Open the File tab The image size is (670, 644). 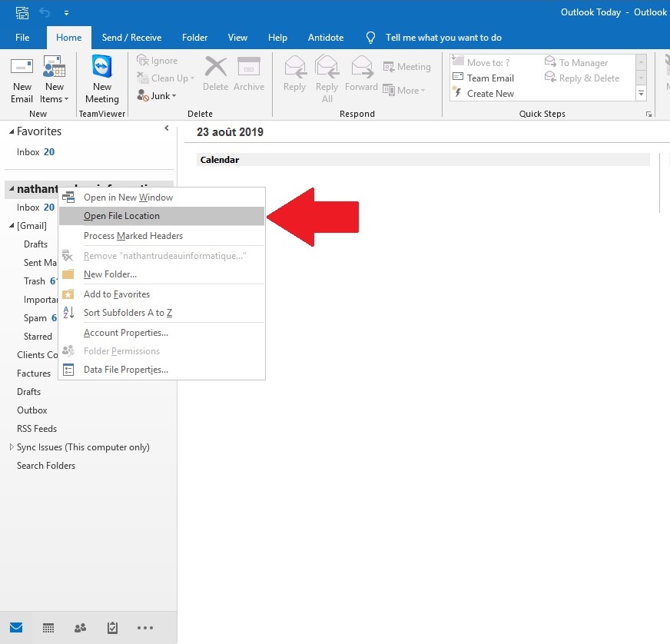coord(22,38)
